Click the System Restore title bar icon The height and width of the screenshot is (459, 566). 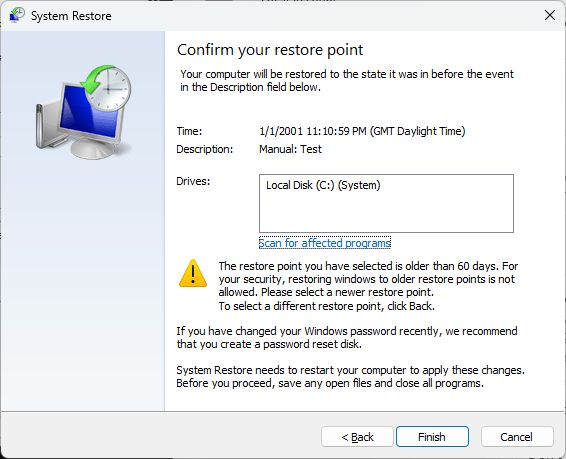[17, 16]
